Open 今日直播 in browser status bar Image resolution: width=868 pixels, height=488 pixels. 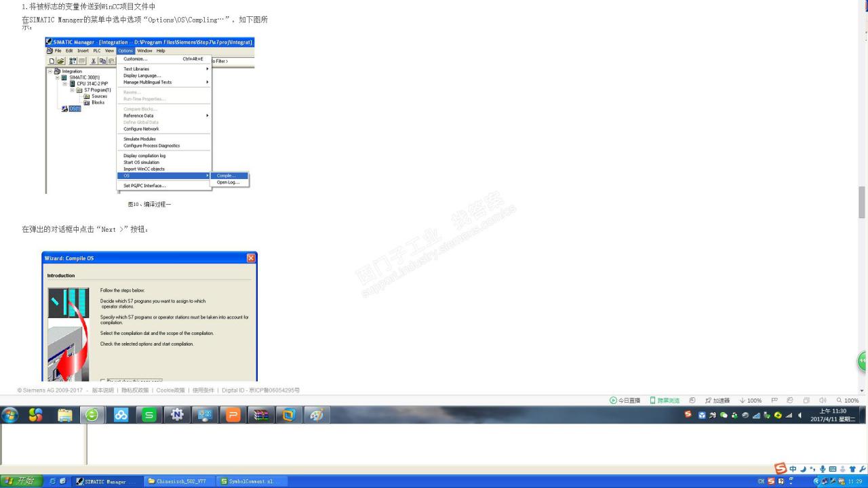[x=625, y=401]
